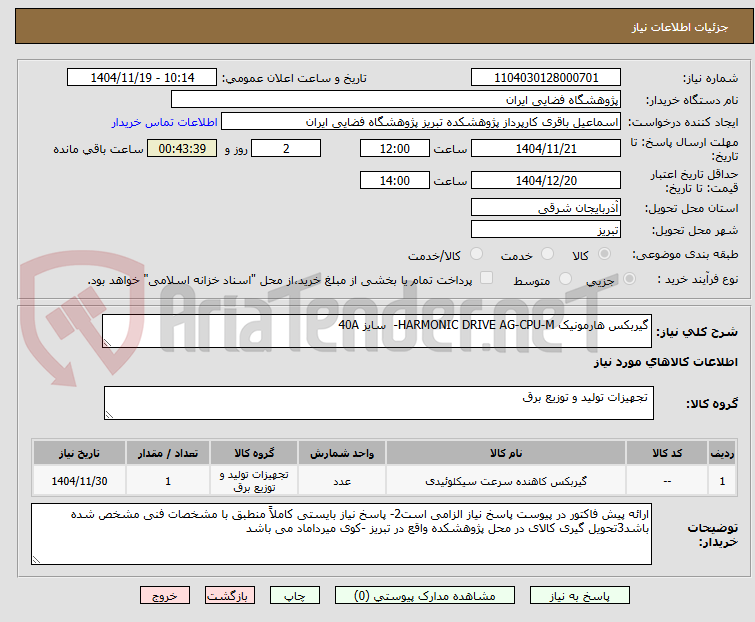
Task: Click the response deadline date 1404/11/21
Action: 546,148
